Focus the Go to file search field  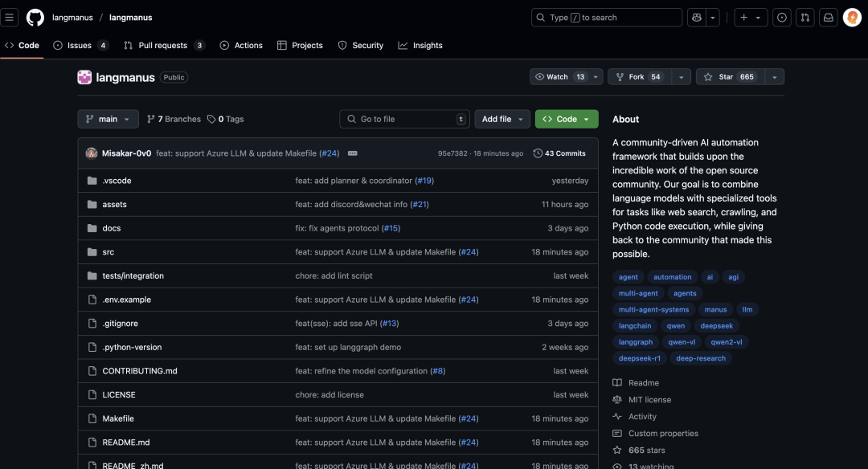click(404, 119)
